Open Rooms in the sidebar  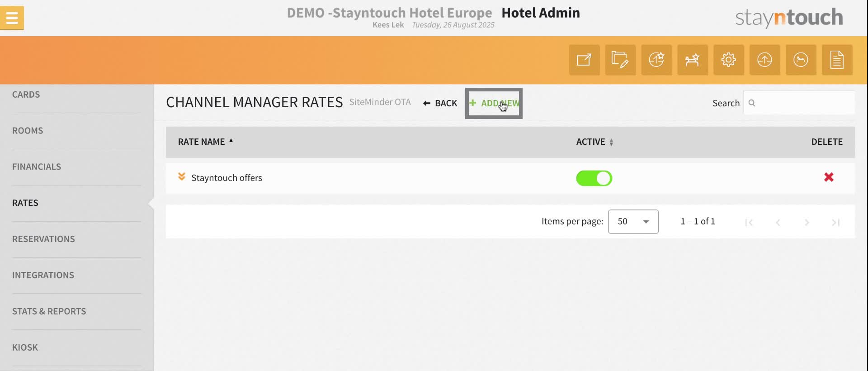click(28, 131)
